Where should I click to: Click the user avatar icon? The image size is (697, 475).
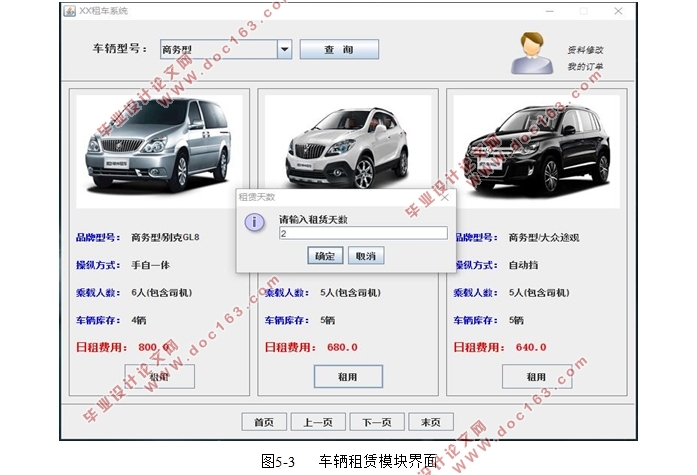[x=534, y=54]
